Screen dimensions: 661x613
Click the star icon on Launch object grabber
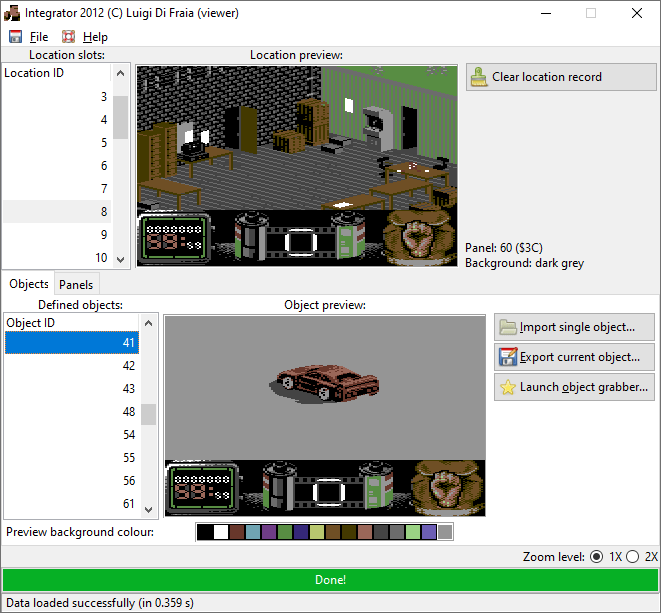pyautogui.click(x=508, y=387)
